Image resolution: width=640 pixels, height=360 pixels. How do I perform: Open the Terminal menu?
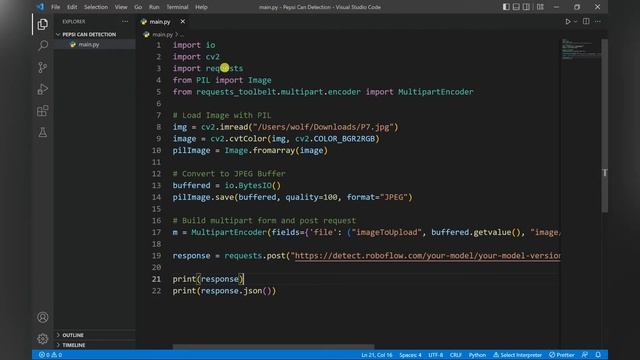point(177,7)
